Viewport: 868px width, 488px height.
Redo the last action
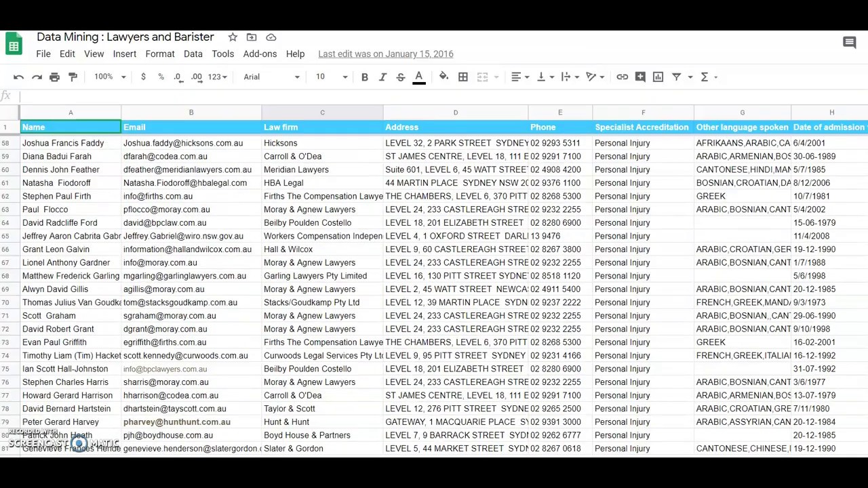coord(37,77)
